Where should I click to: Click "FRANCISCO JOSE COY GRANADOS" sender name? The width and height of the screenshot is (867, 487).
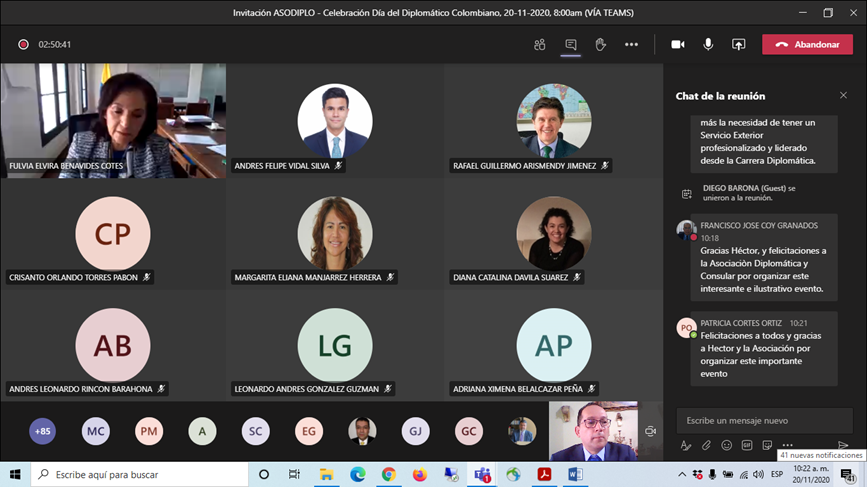(759, 226)
